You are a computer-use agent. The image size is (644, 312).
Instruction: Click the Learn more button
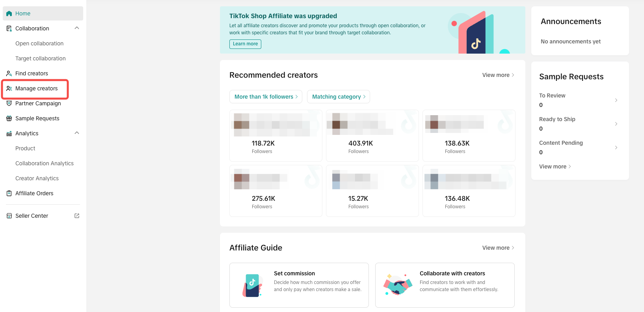(x=245, y=44)
